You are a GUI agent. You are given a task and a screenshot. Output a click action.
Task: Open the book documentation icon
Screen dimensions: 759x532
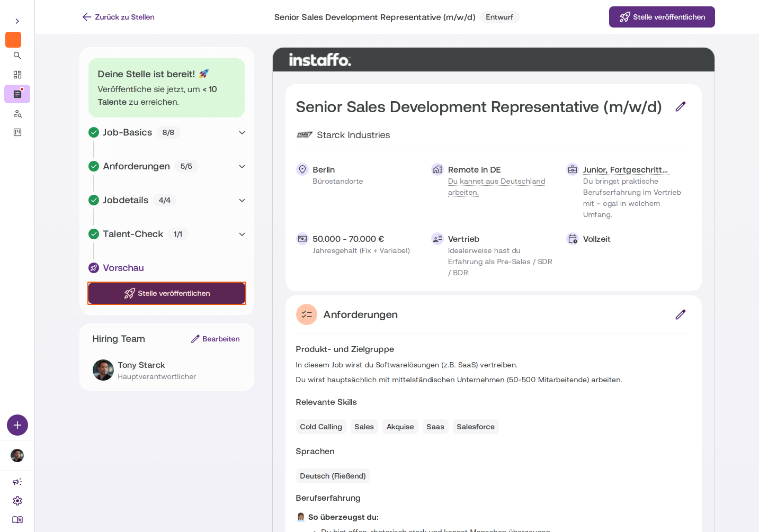point(17,520)
